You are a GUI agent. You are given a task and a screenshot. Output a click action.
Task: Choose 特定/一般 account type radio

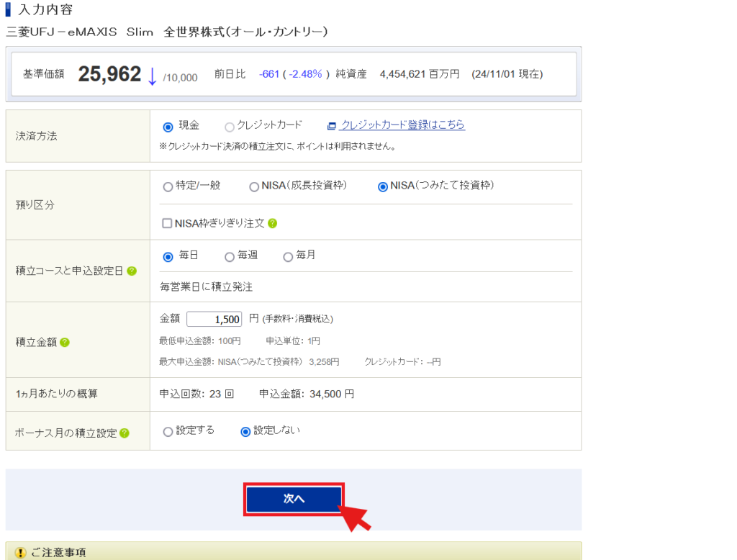168,186
